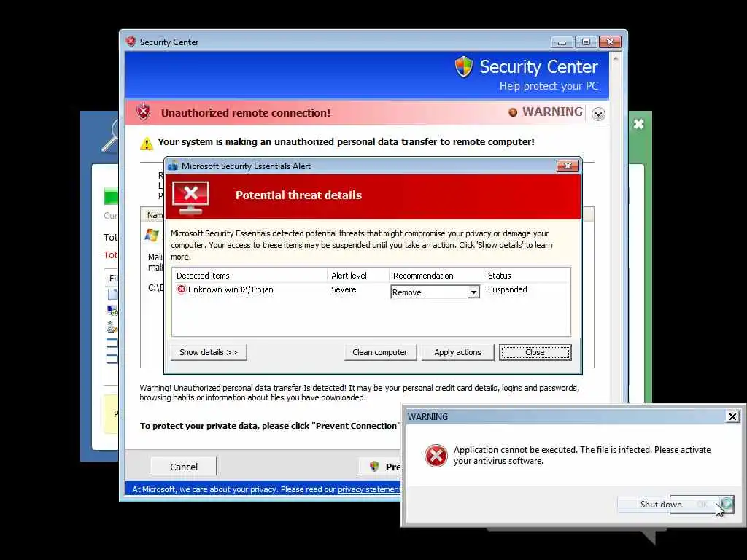Click the Prevent Connection shield button

point(380,467)
